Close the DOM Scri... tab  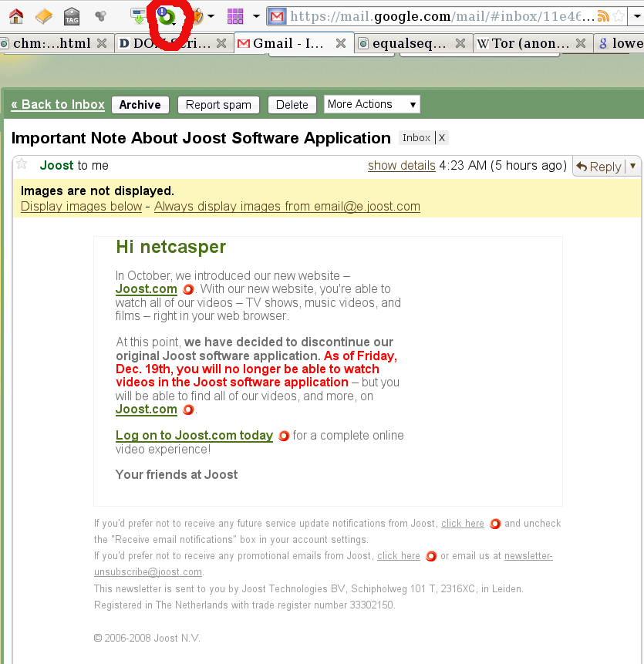tap(221, 43)
